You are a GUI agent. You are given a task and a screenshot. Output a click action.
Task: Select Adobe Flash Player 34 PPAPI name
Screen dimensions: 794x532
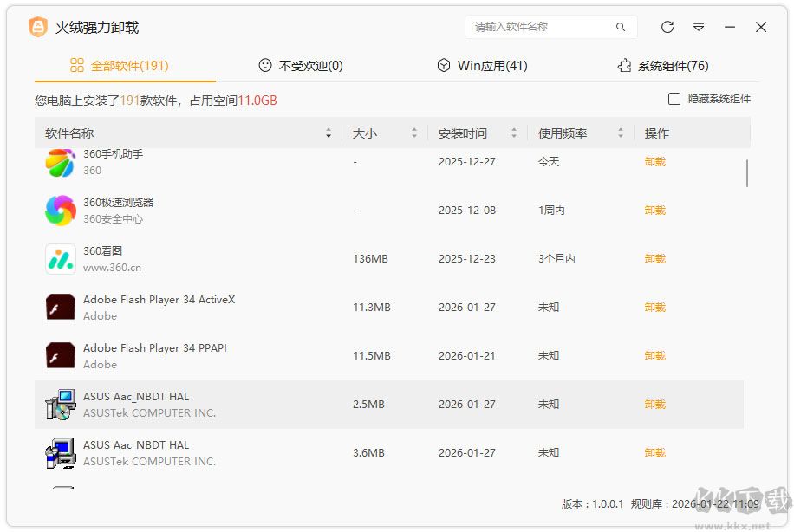coord(155,347)
